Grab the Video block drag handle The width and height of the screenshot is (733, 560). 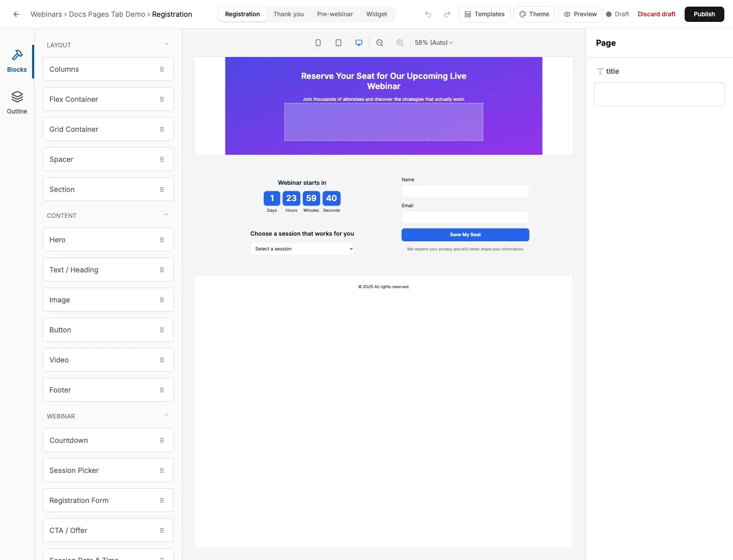tap(162, 360)
